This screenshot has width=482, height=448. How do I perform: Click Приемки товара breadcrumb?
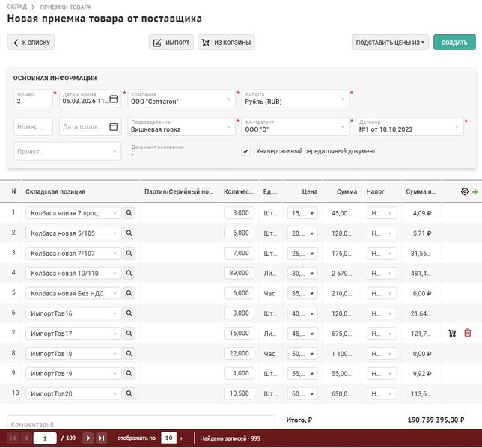(x=65, y=7)
